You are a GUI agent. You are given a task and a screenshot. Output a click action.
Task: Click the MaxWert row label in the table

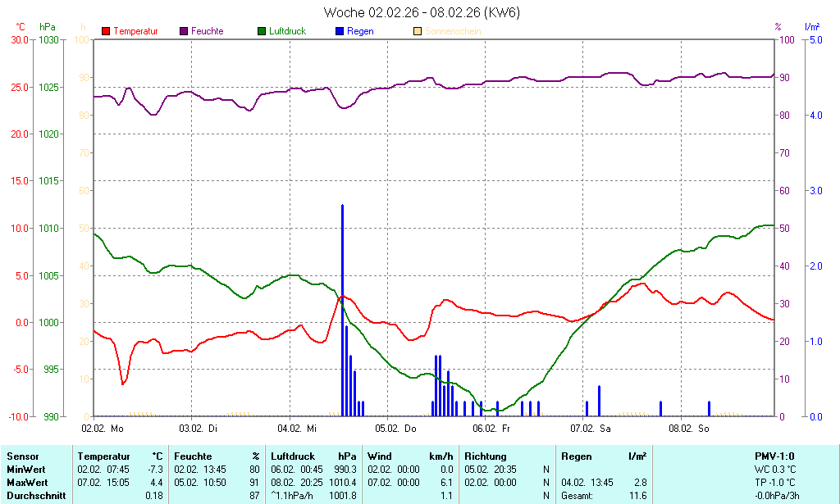point(28,483)
